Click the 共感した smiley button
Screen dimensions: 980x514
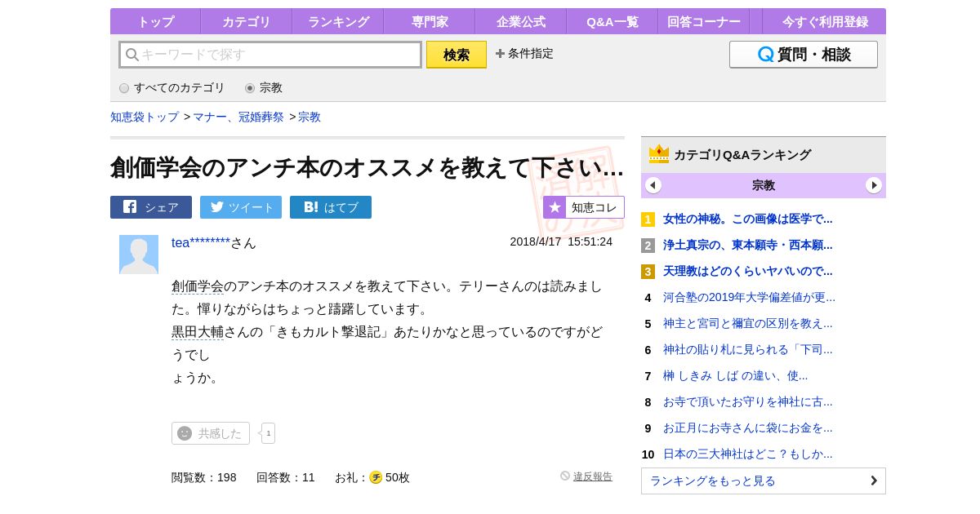click(x=211, y=433)
